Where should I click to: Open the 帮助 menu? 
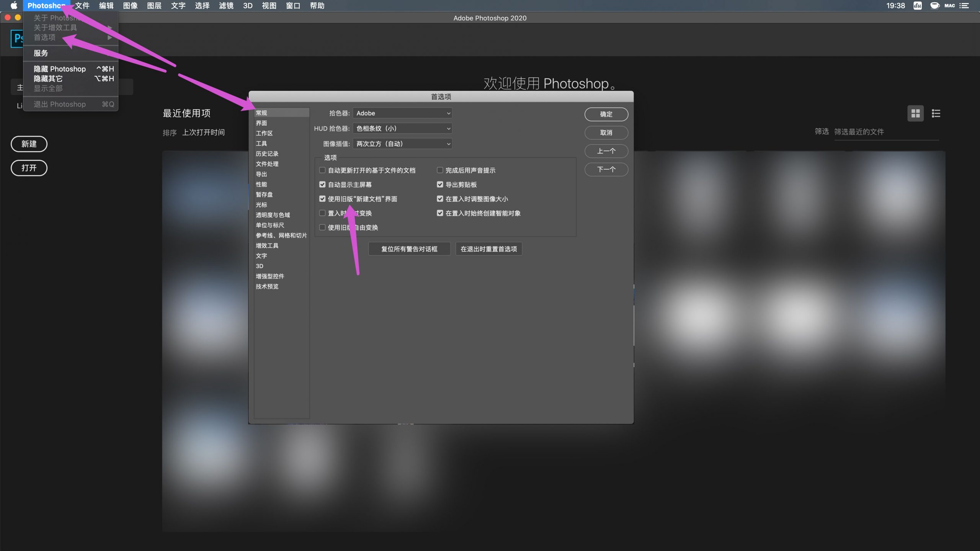(317, 5)
